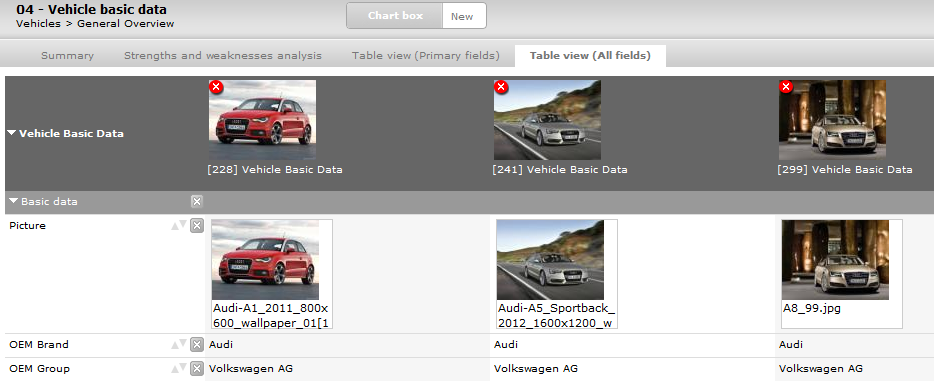Remove vehicle 228 from comparison
The image size is (934, 381).
(216, 88)
